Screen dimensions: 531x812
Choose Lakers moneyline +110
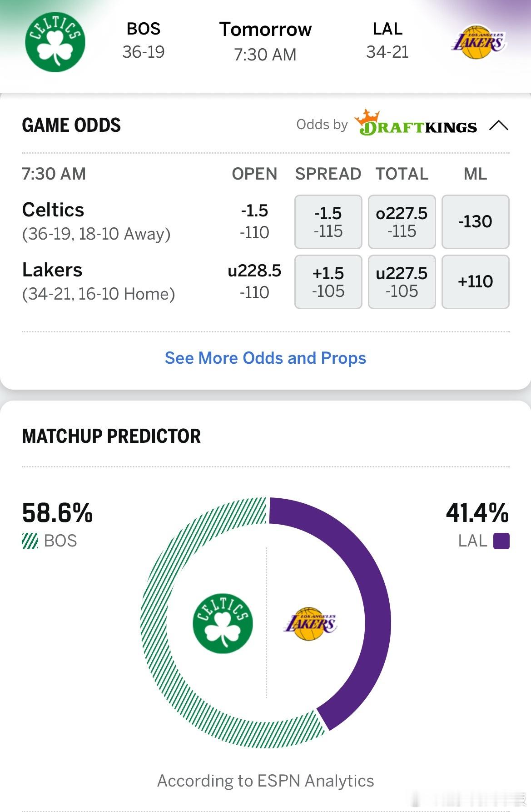click(x=475, y=282)
